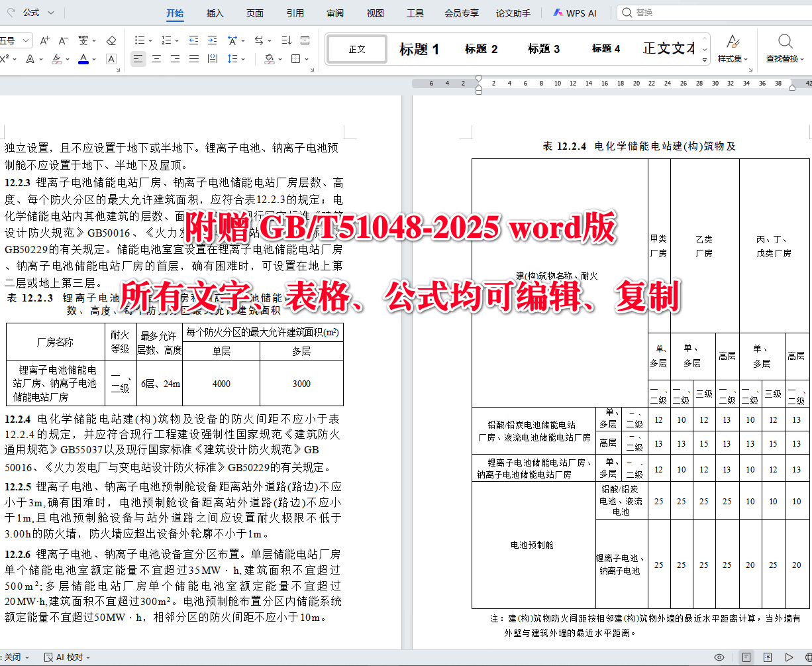Toggle show paragraph marks icon
Image resolution: width=812 pixels, height=666 pixels.
tap(305, 40)
